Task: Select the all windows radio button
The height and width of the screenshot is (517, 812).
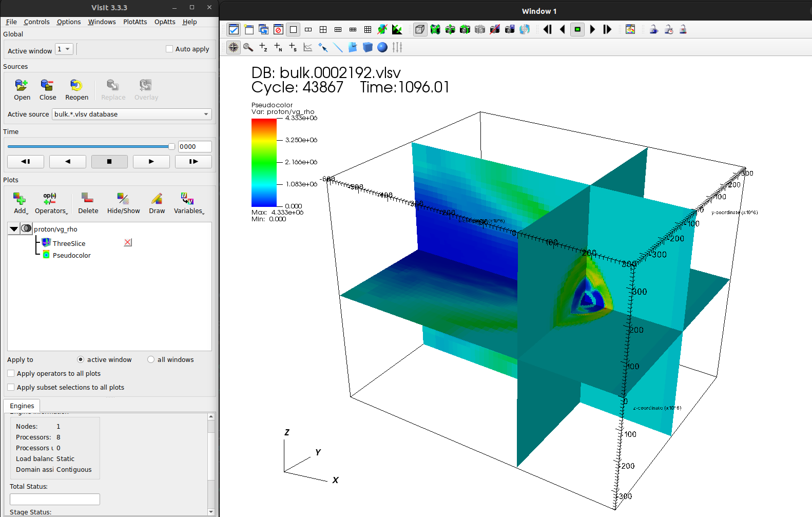Action: tap(151, 360)
